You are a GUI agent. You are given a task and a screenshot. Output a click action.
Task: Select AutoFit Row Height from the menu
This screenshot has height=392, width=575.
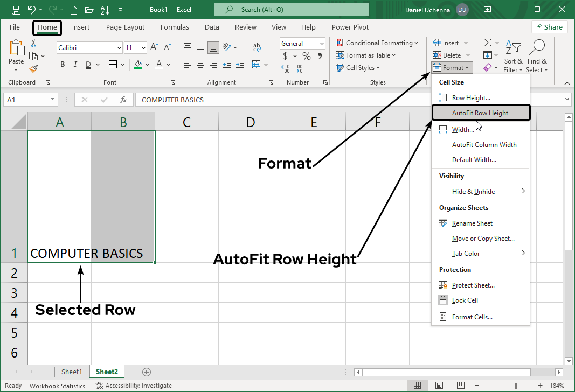click(x=480, y=112)
